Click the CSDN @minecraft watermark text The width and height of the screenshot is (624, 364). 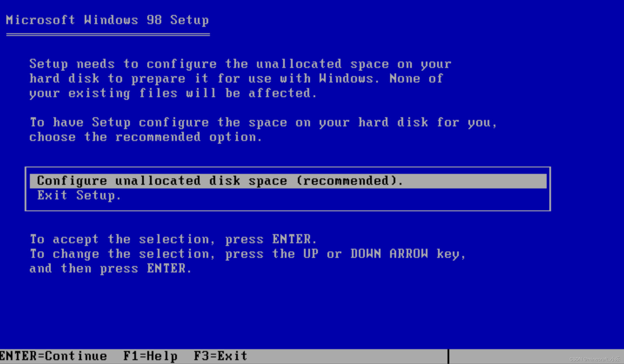pyautogui.click(x=595, y=359)
